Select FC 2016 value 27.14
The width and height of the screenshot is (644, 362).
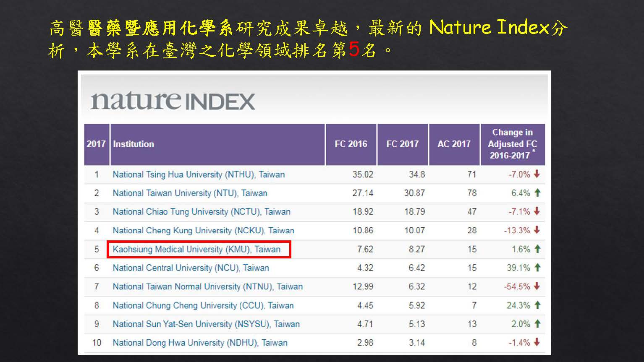coord(363,193)
